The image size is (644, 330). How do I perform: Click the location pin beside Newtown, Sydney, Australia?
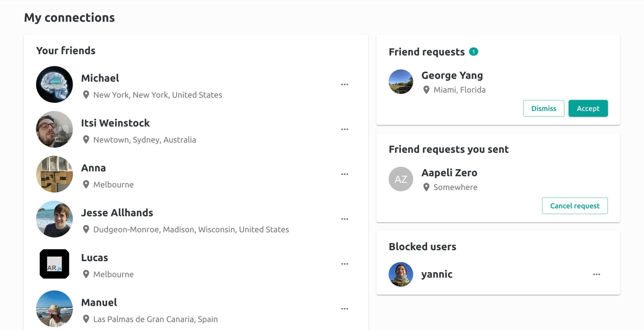click(86, 139)
